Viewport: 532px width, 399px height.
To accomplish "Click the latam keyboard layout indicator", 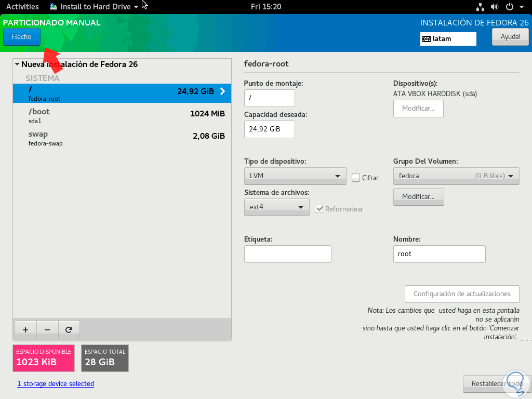I will (x=448, y=38).
